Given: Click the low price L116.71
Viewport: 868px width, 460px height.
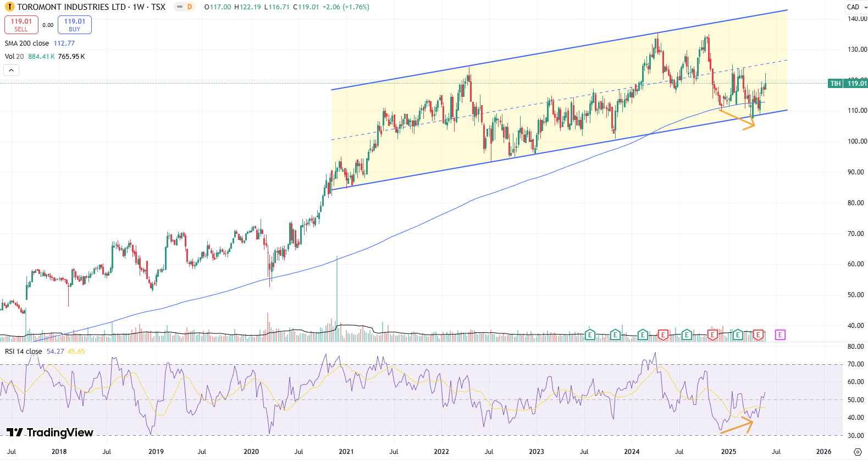Looking at the screenshot, I should pyautogui.click(x=277, y=7).
